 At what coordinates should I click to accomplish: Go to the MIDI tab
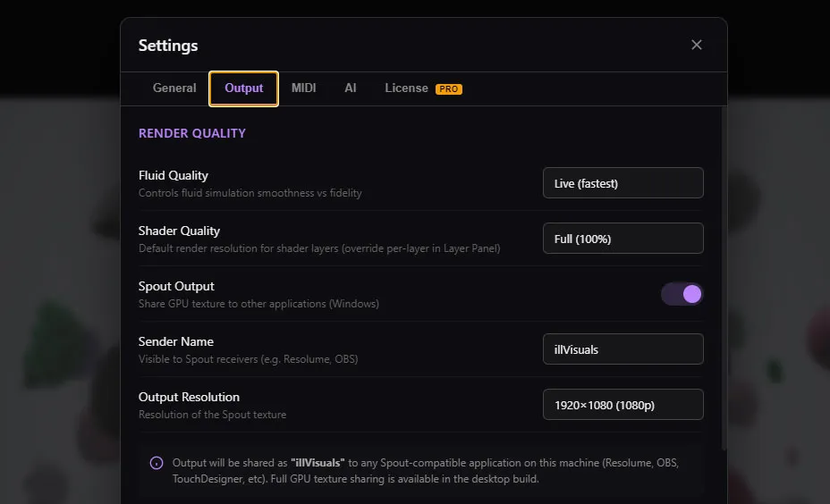coord(303,88)
